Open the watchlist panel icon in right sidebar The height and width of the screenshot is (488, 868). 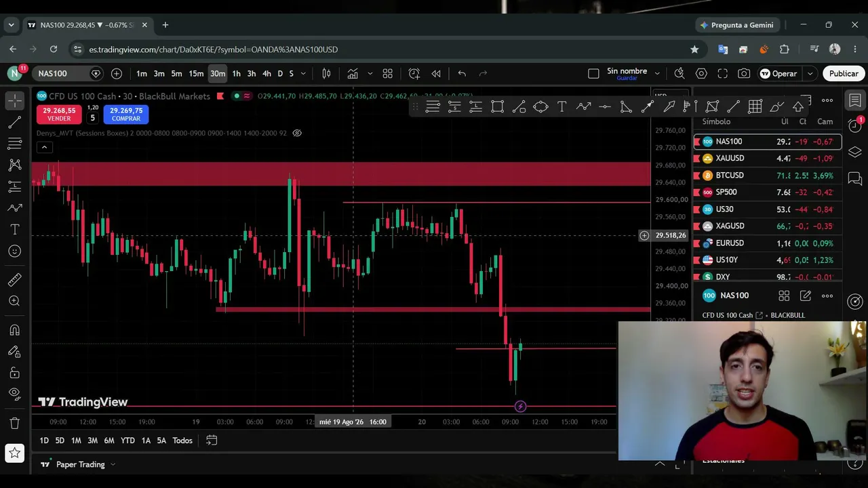(855, 100)
